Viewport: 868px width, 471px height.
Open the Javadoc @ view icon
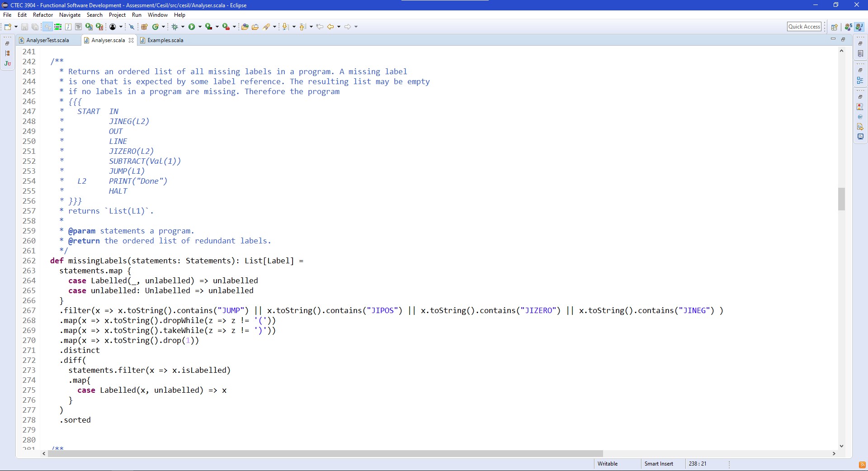[860, 117]
